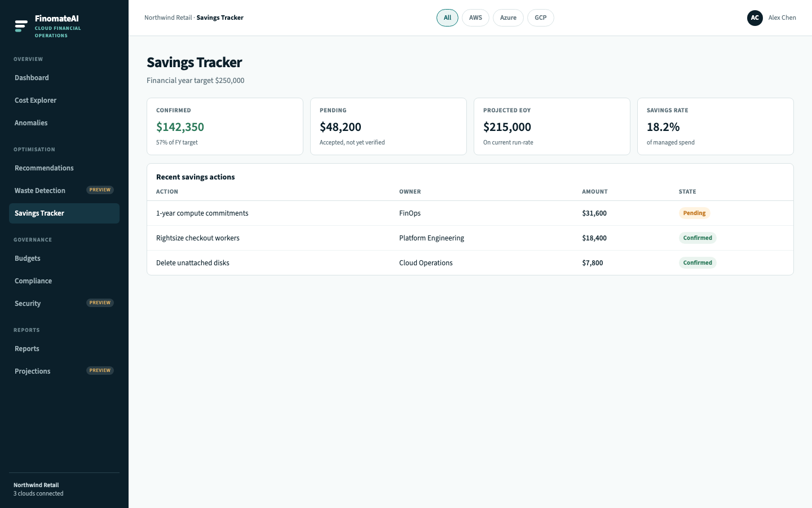Open the 1-year compute commitments row
This screenshot has height=508, width=812.
coord(470,213)
